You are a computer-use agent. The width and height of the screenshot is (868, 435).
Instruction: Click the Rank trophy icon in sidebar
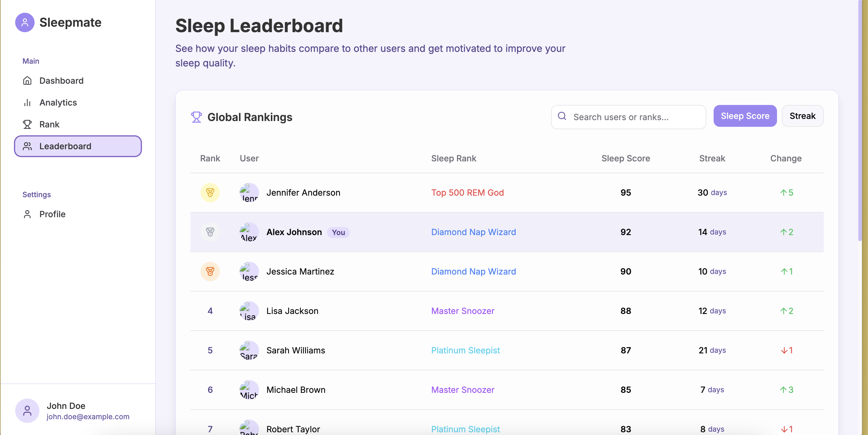27,124
